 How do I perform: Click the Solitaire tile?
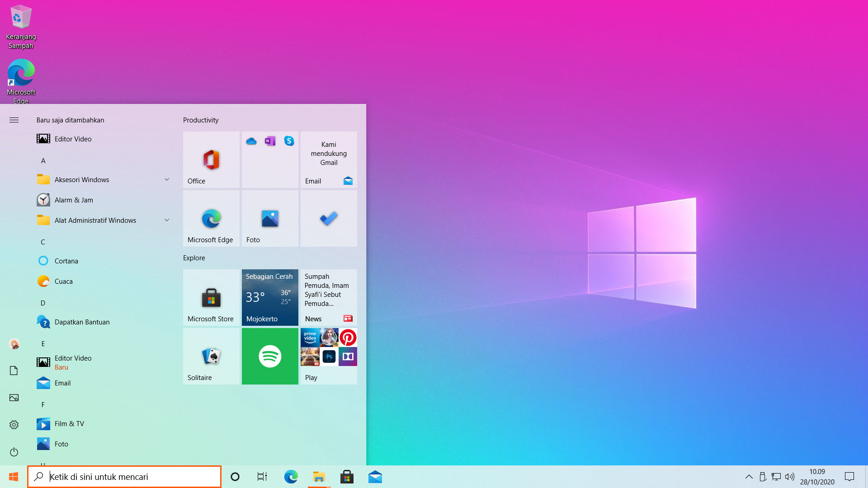[x=211, y=356]
